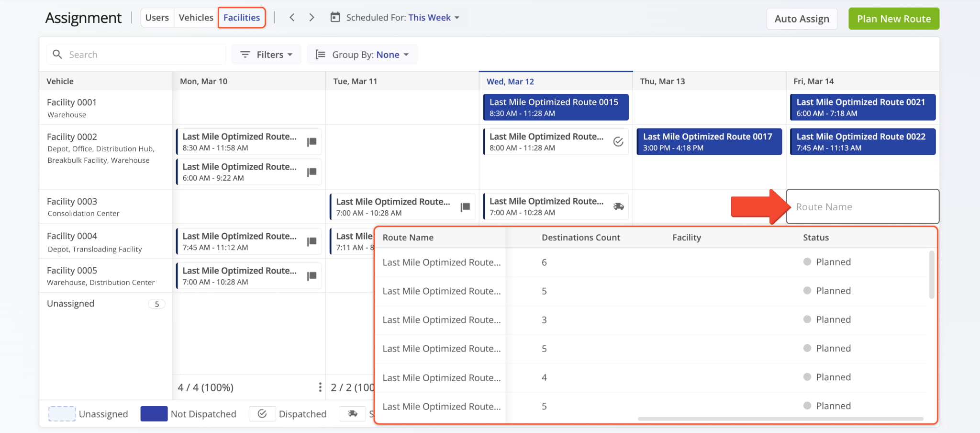Click the truck legend icon at bottom
This screenshot has height=433, width=980.
pyautogui.click(x=352, y=414)
